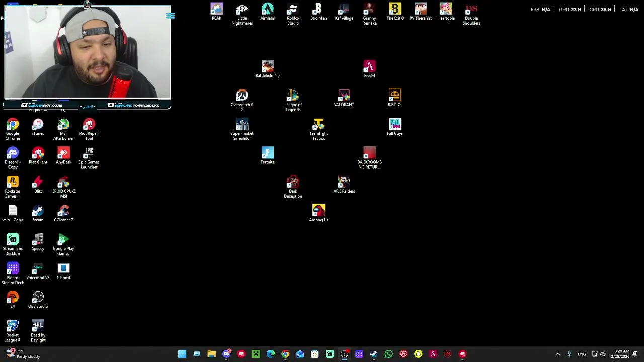Open the Blitz desktop icon
Screen dimensions: 644x362
coord(38,185)
